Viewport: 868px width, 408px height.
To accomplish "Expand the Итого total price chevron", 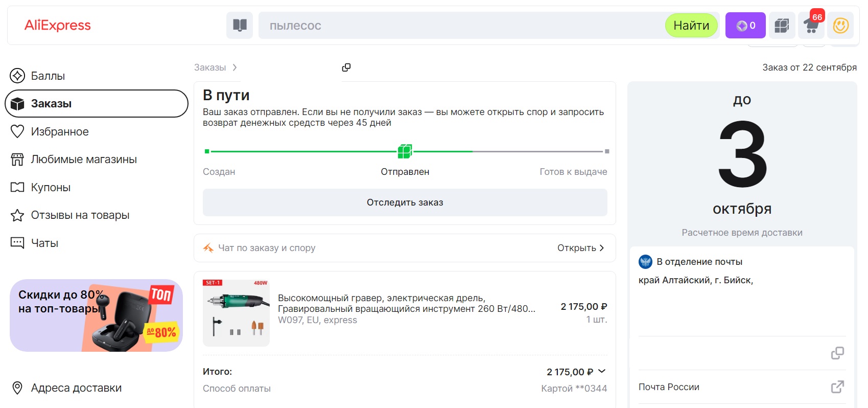I will 602,371.
